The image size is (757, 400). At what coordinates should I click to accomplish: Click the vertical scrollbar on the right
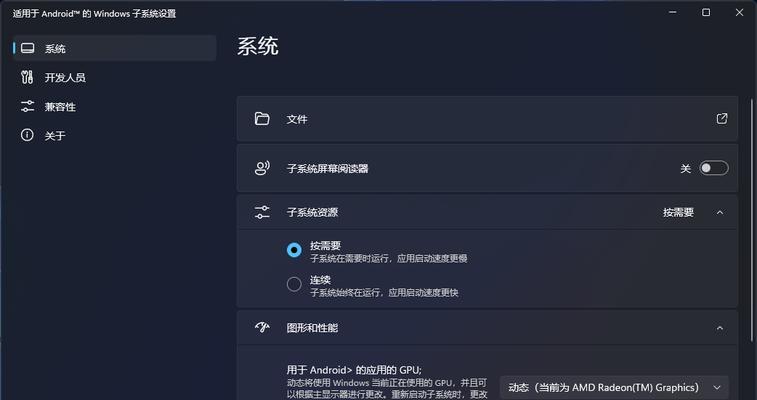(x=752, y=220)
